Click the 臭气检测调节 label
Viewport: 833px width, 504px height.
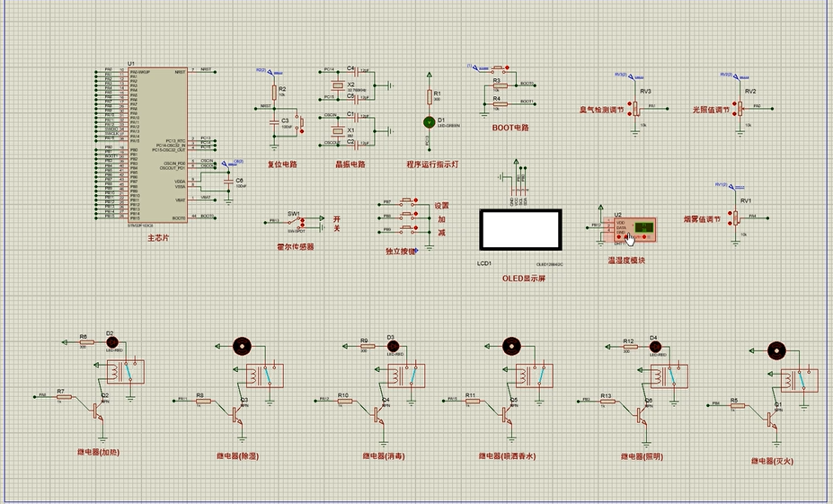(601, 110)
